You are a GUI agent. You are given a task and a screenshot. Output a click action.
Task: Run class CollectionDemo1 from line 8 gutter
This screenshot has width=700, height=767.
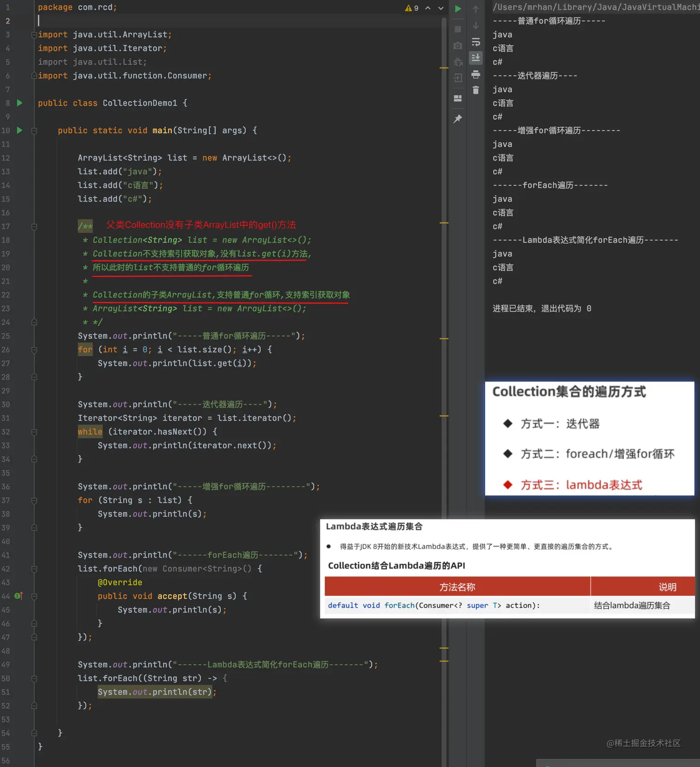coord(19,103)
